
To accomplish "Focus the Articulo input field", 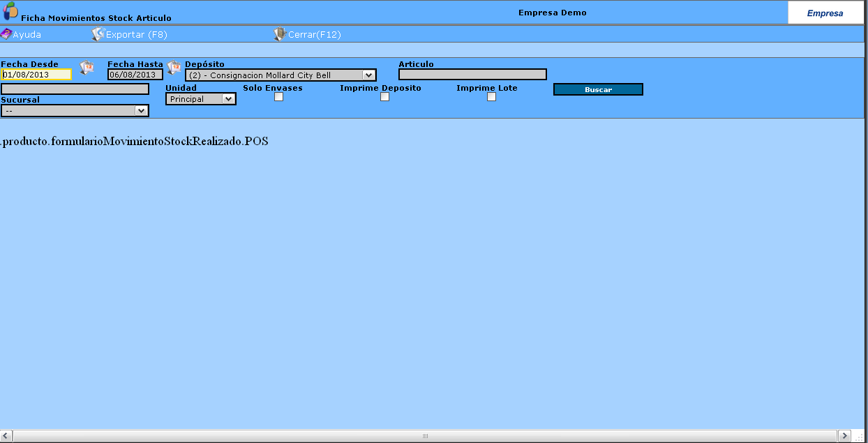I will click(x=472, y=75).
